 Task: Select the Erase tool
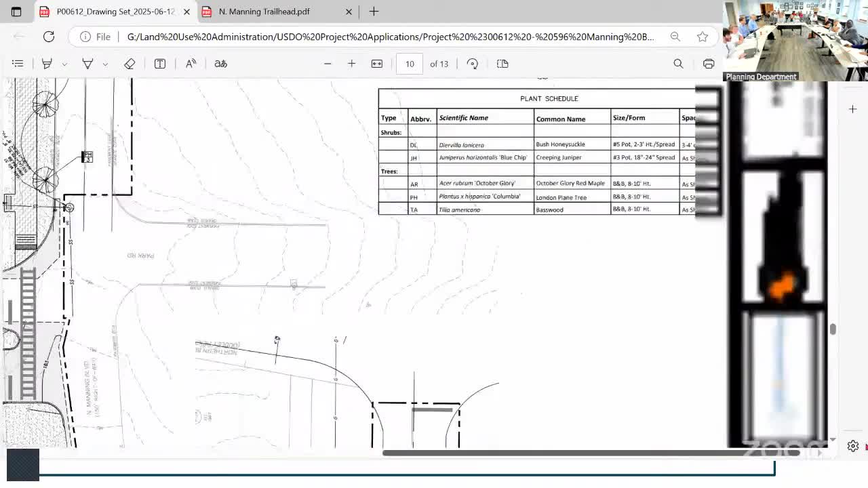130,64
